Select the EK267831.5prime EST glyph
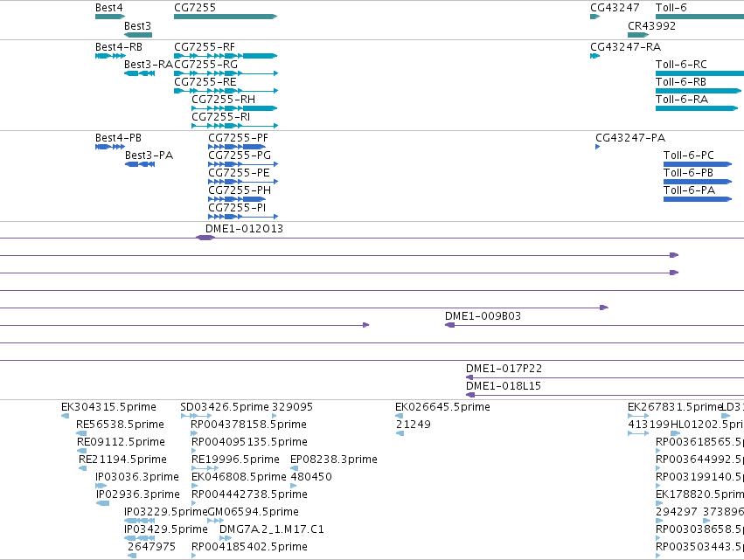 click(638, 416)
